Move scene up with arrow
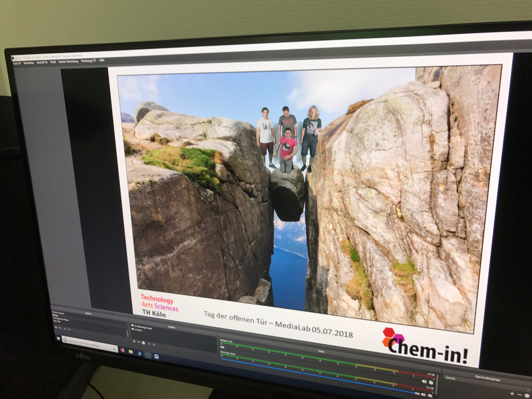This screenshot has height=399, width=532. (x=65, y=329)
